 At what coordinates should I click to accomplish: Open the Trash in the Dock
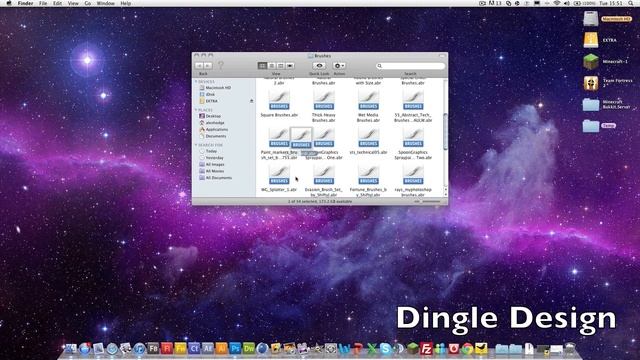(570, 349)
